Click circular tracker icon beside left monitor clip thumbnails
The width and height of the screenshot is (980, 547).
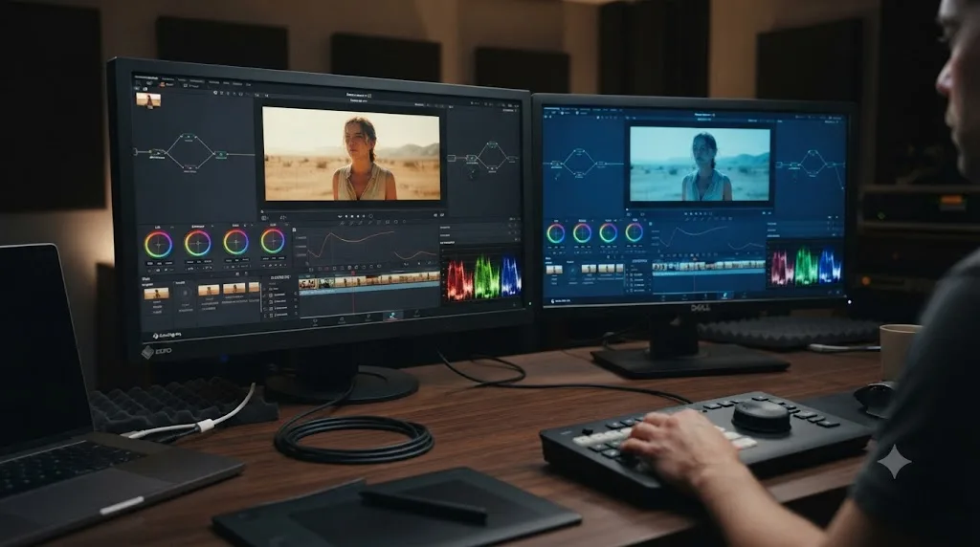coord(185,294)
